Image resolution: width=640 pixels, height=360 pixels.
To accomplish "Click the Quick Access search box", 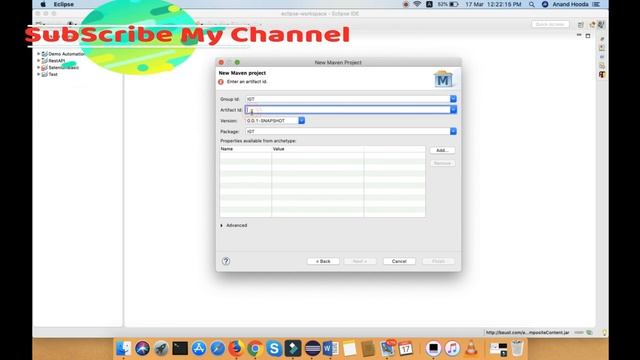I will tap(550, 24).
